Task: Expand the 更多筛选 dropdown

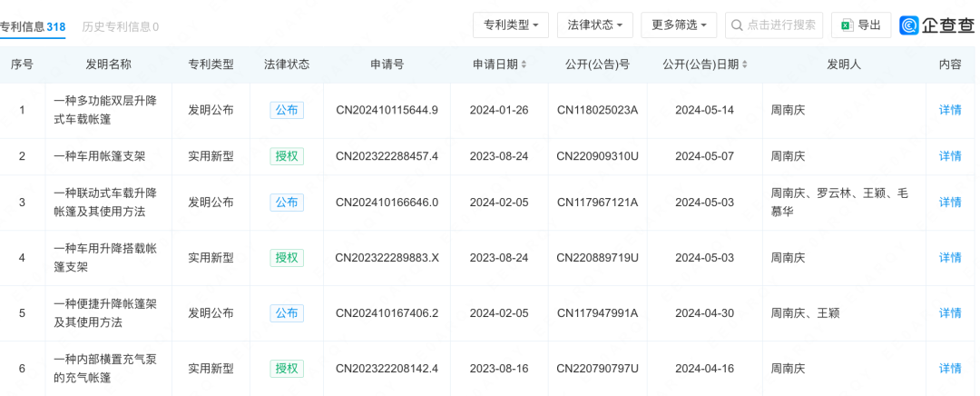Action: [x=680, y=25]
